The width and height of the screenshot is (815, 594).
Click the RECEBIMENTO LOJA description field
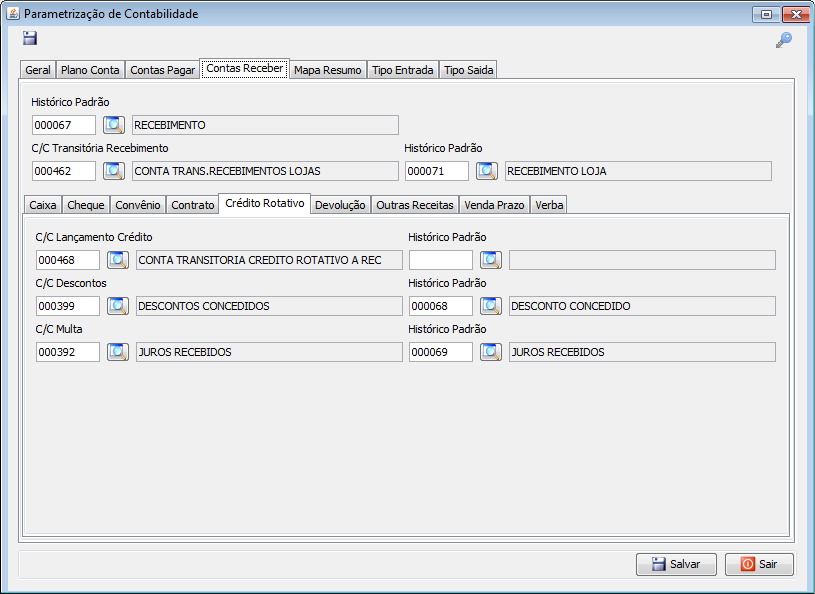click(638, 171)
